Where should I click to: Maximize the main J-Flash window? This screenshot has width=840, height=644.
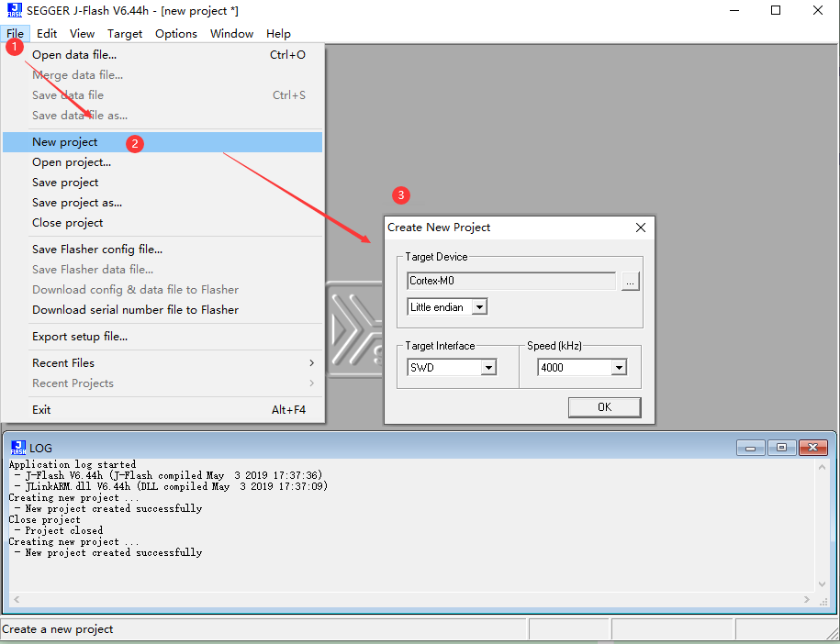click(x=776, y=10)
